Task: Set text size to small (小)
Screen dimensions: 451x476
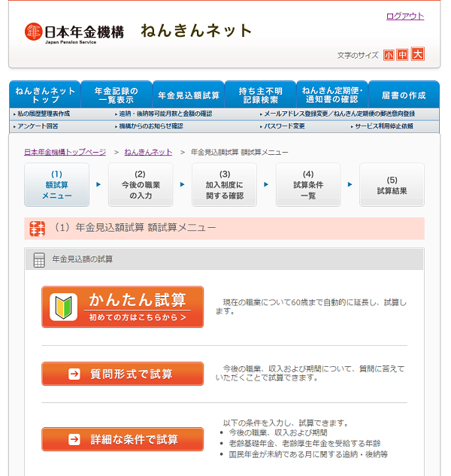Action: pyautogui.click(x=389, y=55)
